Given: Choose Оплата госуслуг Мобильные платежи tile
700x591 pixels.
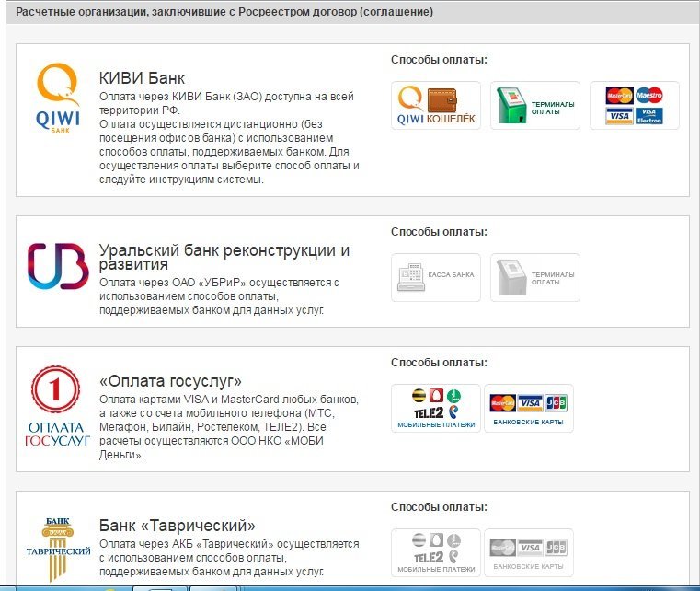Looking at the screenshot, I should click(436, 409).
